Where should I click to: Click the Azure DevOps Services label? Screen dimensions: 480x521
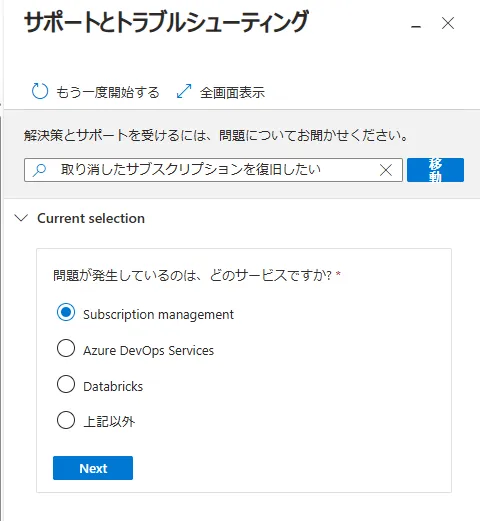coord(148,350)
